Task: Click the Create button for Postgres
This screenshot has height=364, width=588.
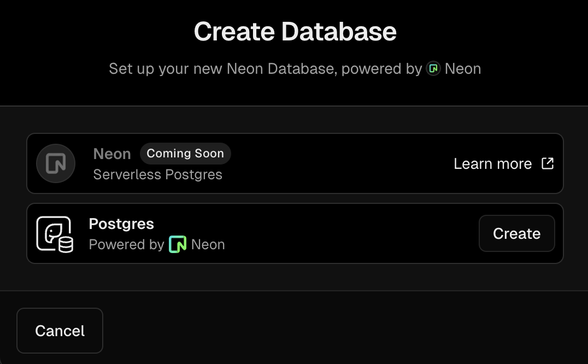Action: [x=516, y=233]
